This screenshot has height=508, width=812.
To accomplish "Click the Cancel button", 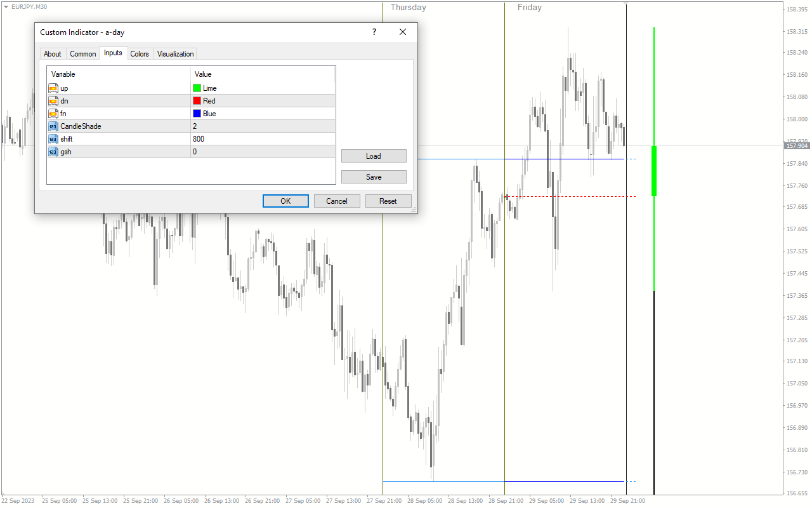I will [x=337, y=201].
